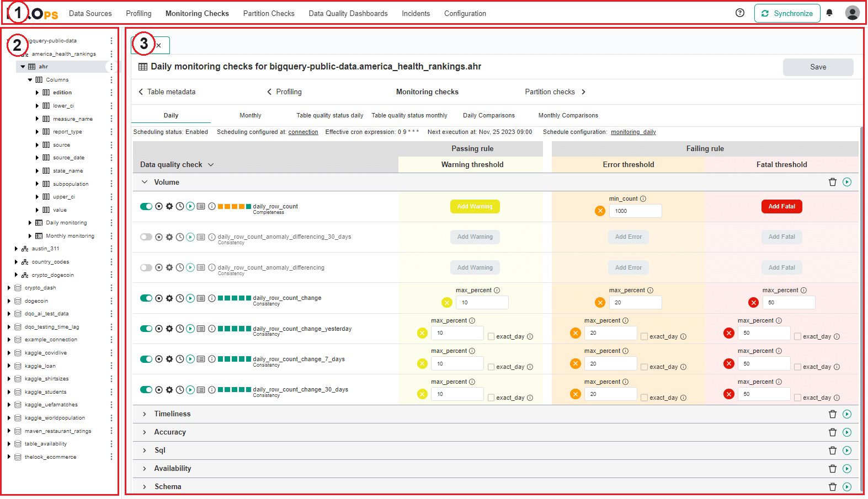Click the min_count error threshold field
The width and height of the screenshot is (868, 499).
[635, 211]
